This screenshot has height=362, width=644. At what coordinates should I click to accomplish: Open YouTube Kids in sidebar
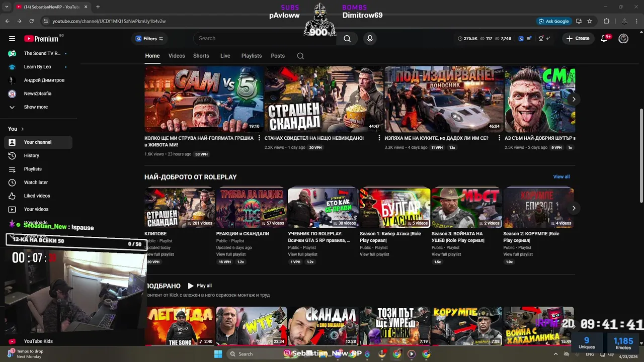(x=38, y=341)
